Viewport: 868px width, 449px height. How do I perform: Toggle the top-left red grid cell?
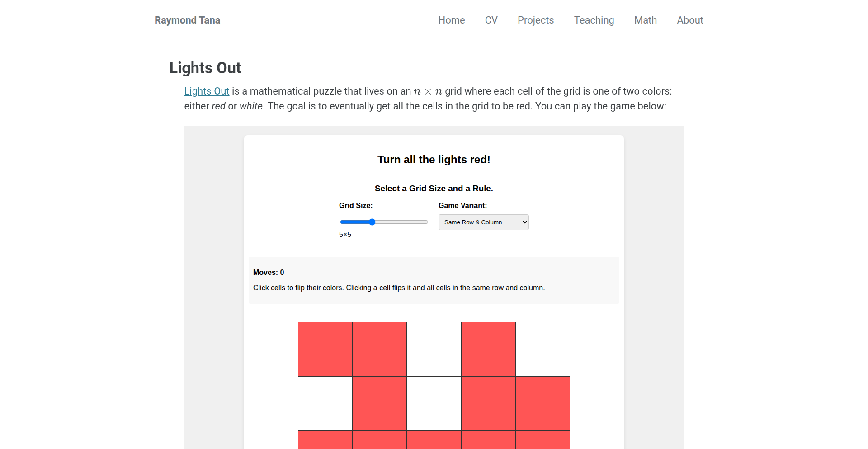pyautogui.click(x=325, y=349)
